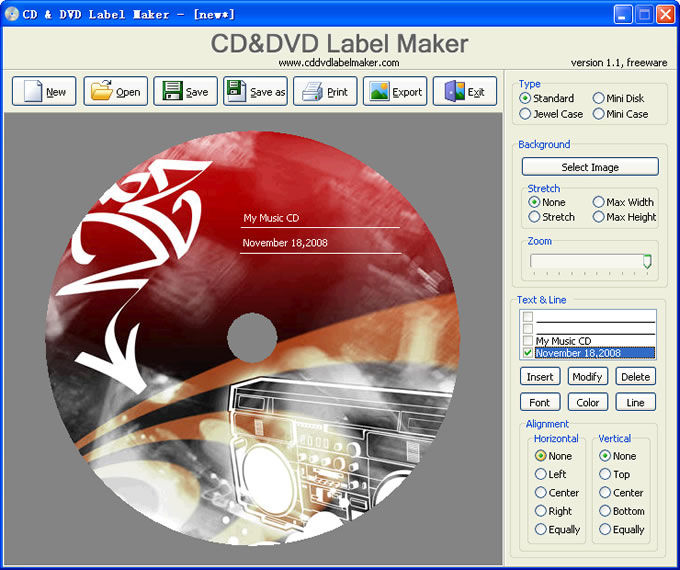This screenshot has width=680, height=570.
Task: Open a file with the Open folder icon
Action: [102, 92]
